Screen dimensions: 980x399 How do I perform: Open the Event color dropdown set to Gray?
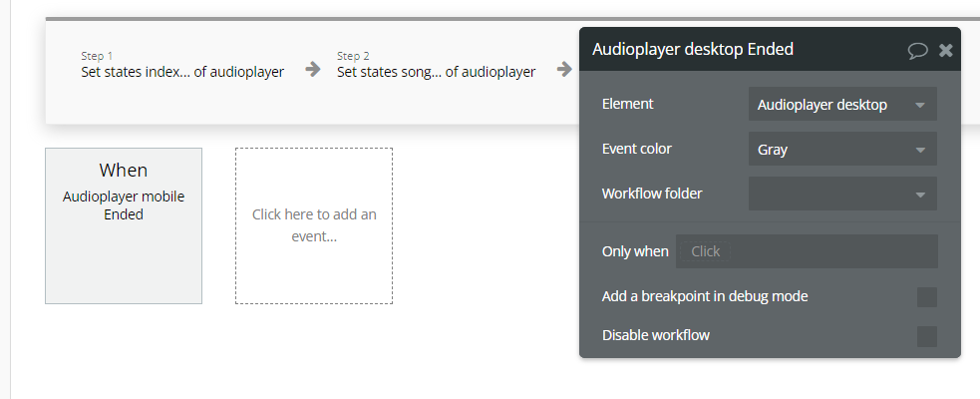pos(841,150)
